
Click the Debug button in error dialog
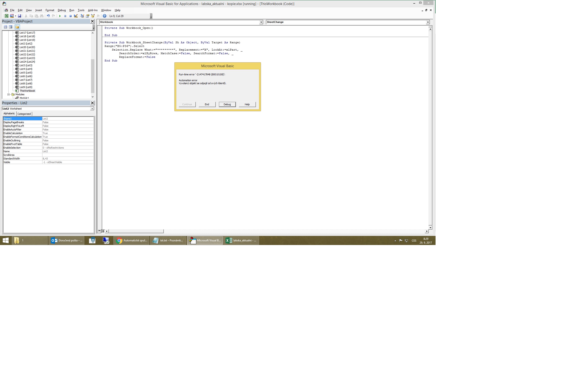click(227, 104)
